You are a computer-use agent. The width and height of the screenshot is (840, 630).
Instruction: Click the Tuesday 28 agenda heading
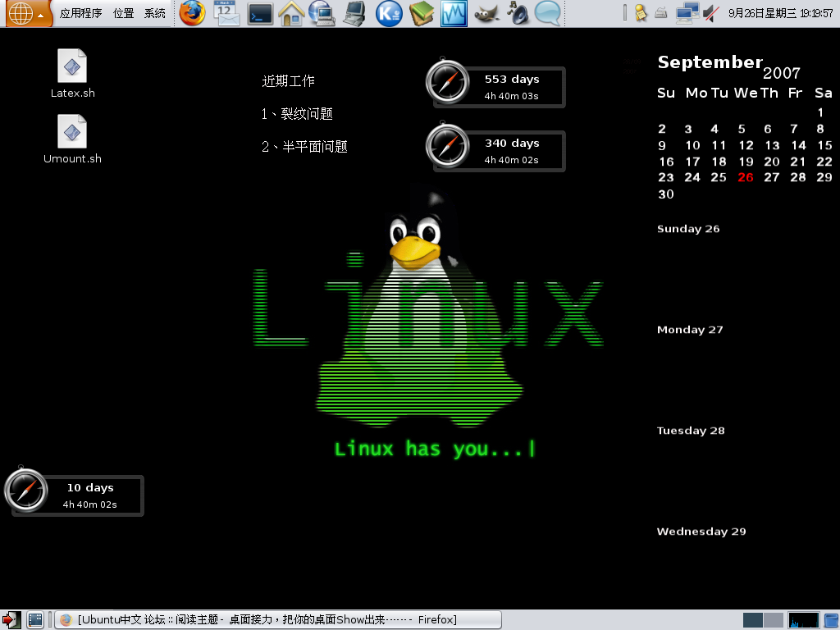coord(691,430)
